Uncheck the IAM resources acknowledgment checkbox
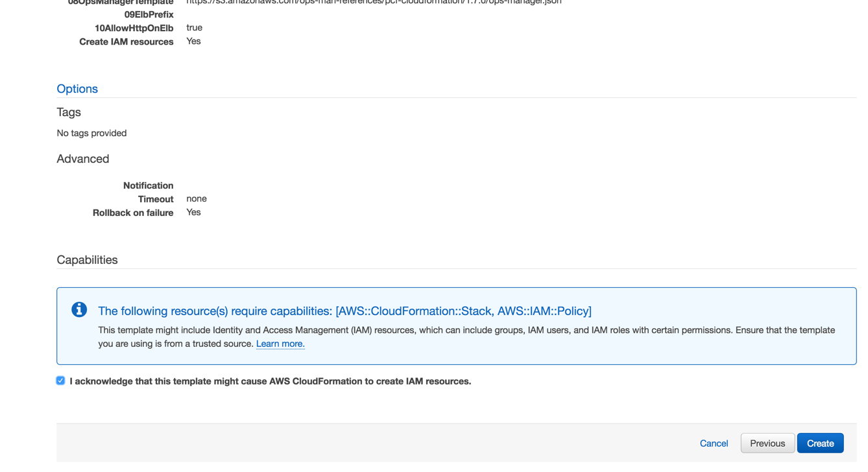868x472 pixels. click(x=60, y=381)
